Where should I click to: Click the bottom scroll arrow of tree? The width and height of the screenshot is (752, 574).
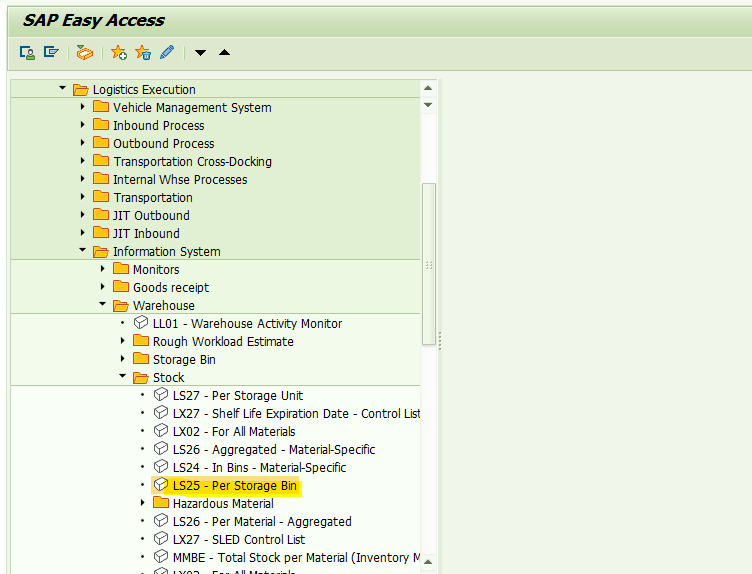(x=428, y=562)
